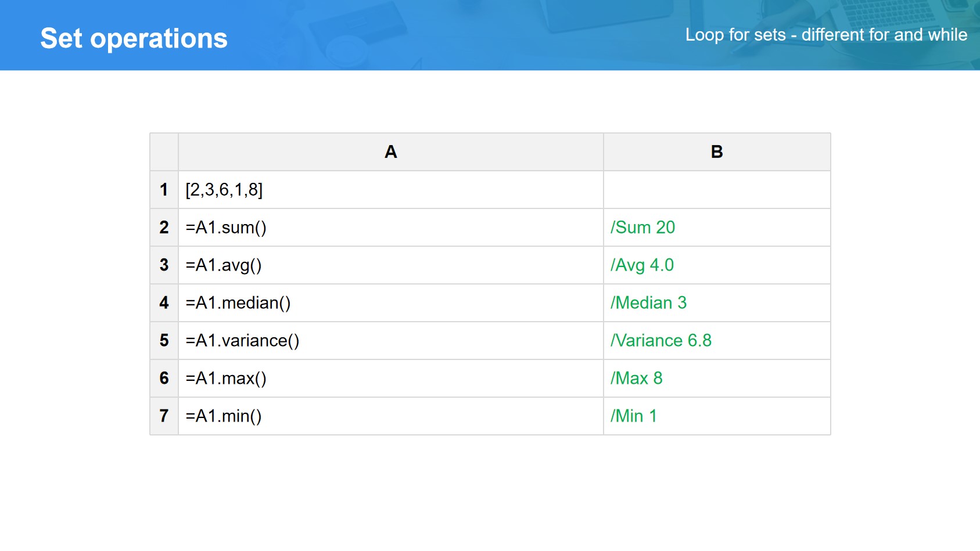This screenshot has width=980, height=551.
Task: Select column header A
Action: point(390,152)
